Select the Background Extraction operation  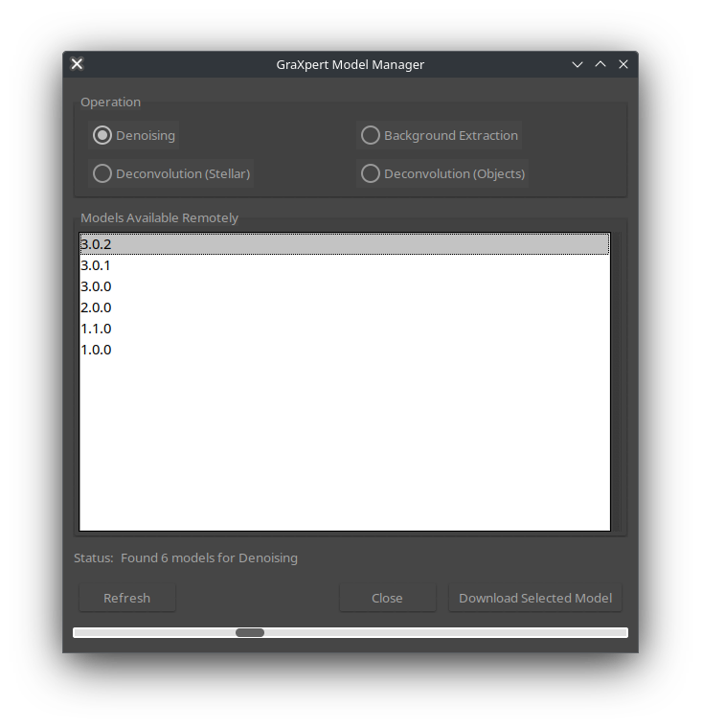coord(440,136)
